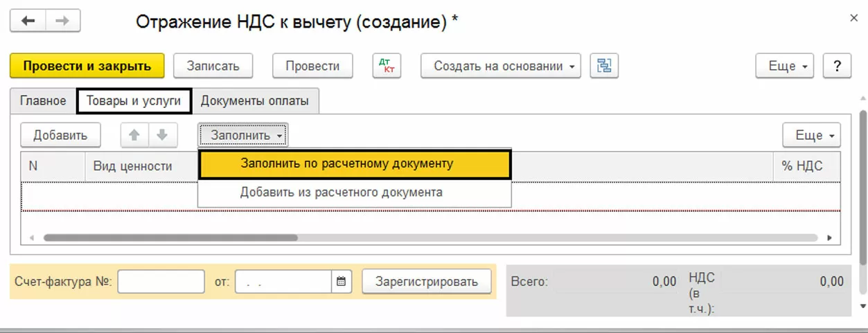Toggle the Заполнить dropdown button
The width and height of the screenshot is (868, 333).
point(243,135)
